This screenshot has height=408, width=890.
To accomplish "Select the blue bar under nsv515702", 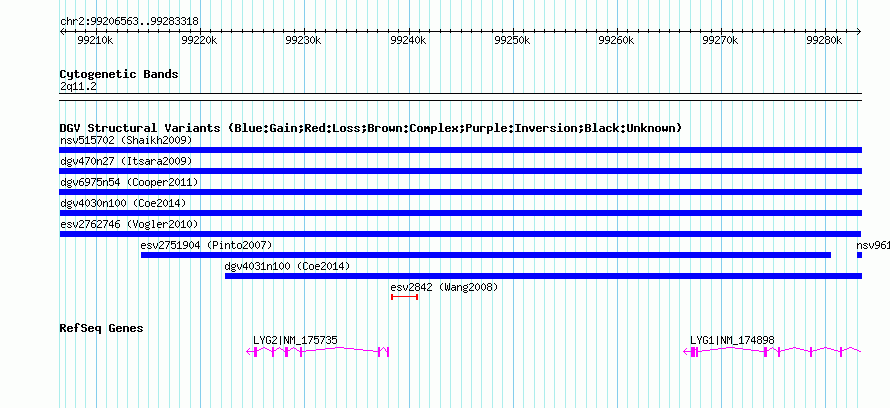I will (x=460, y=150).
